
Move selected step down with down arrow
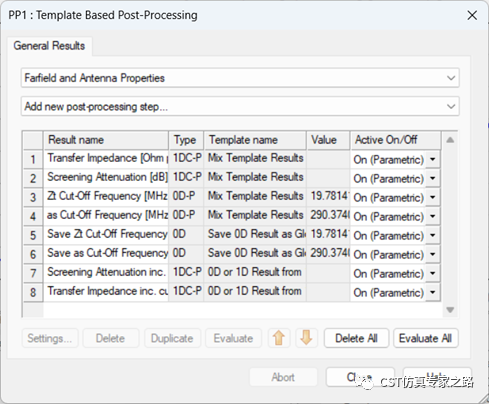click(x=306, y=338)
